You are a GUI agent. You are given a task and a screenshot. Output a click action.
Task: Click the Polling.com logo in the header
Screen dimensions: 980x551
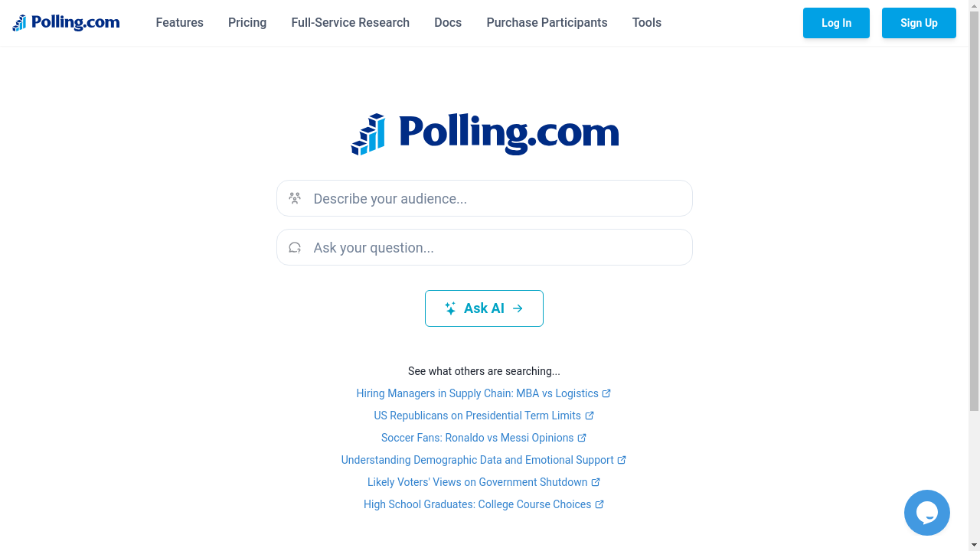[66, 23]
